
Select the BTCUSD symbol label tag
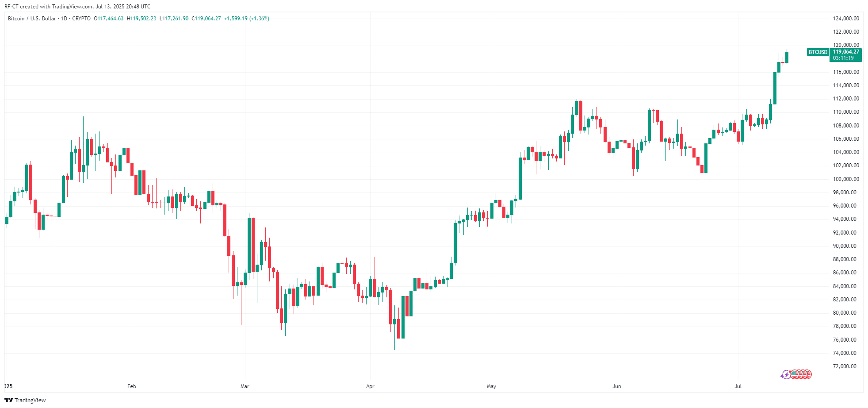pos(818,52)
